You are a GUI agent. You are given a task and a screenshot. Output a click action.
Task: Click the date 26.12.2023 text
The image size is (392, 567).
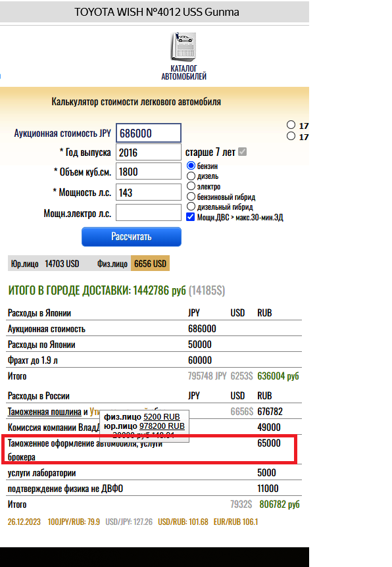pos(24,522)
